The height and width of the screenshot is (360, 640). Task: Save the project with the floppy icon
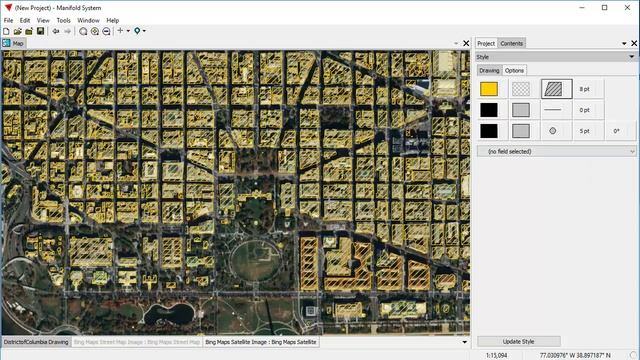click(40, 31)
